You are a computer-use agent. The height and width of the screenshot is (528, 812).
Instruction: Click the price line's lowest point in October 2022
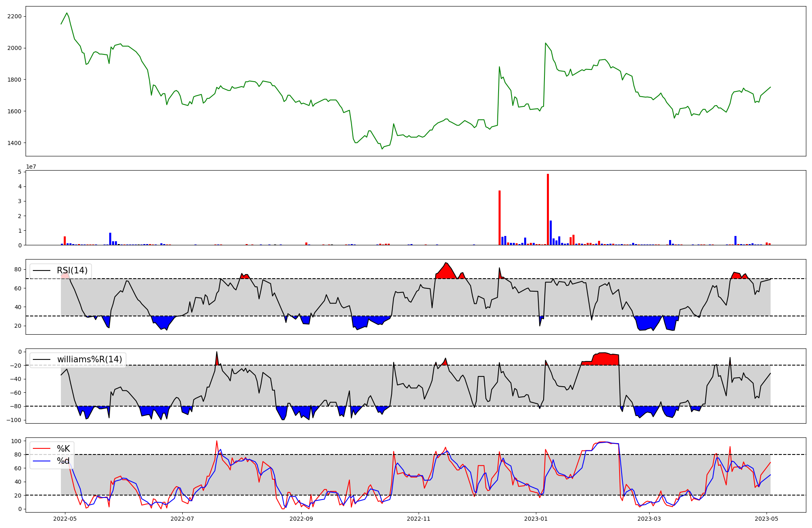(382, 149)
